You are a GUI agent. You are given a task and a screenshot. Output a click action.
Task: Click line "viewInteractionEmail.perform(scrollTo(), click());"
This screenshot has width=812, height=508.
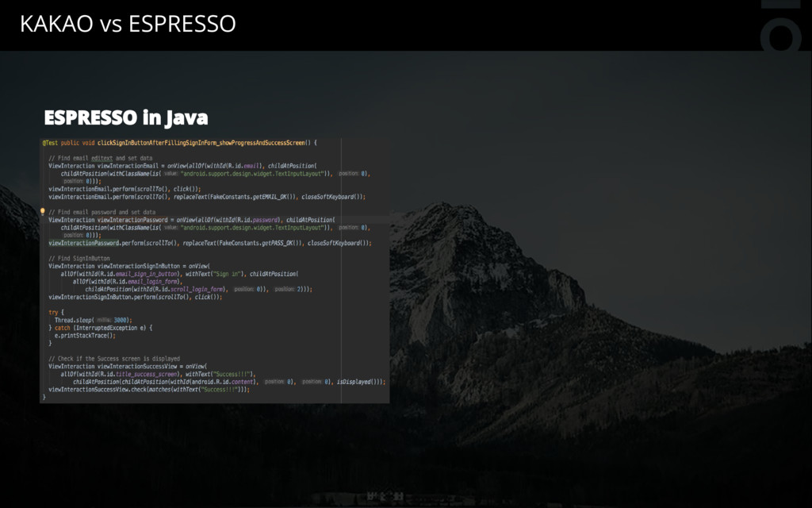click(124, 189)
